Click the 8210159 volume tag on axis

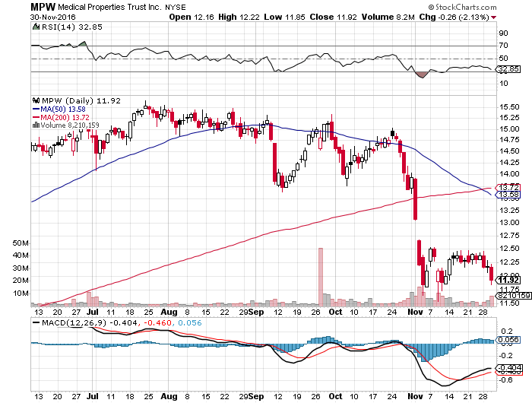[514, 296]
